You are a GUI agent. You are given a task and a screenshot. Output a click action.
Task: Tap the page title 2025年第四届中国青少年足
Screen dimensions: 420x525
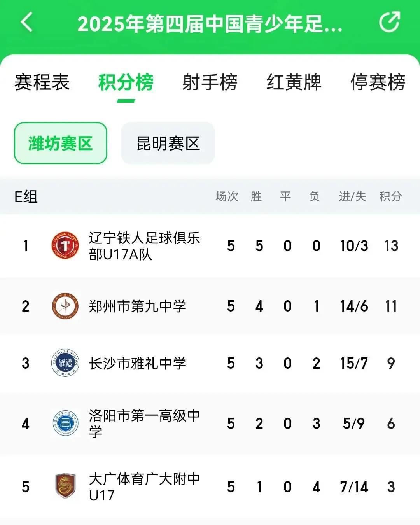[x=210, y=23]
